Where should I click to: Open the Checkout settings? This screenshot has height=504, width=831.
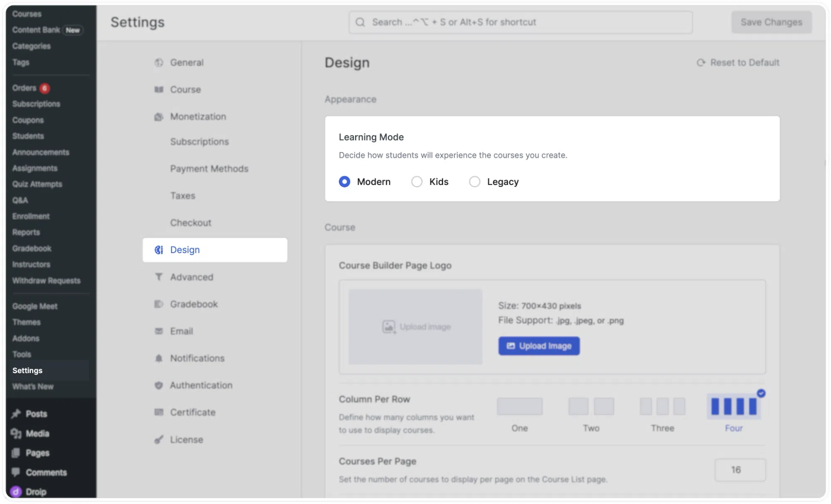point(190,223)
